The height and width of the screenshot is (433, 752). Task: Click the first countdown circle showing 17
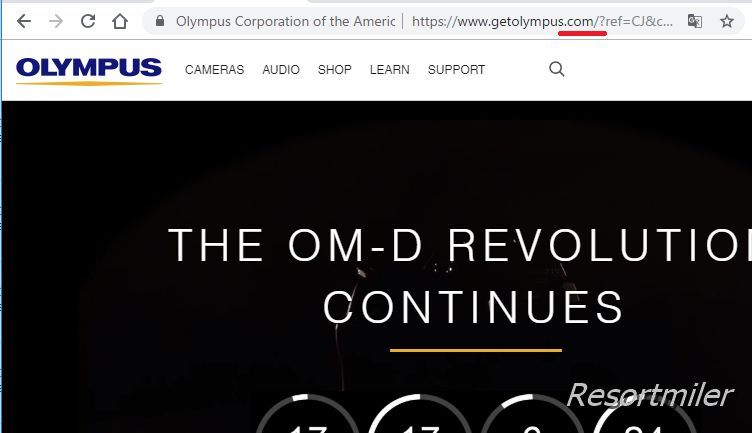pyautogui.click(x=307, y=414)
